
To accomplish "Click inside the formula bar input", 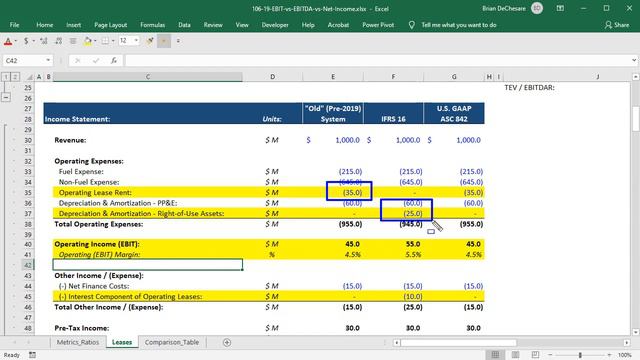I will point(378,61).
